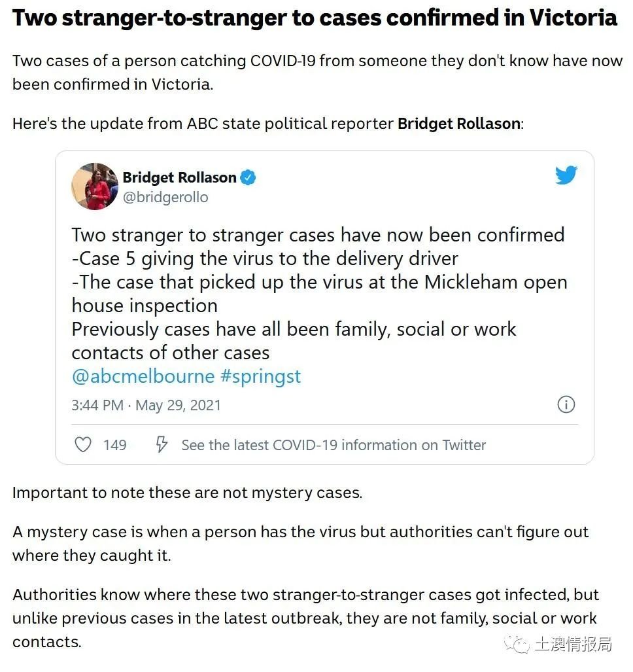
Task: Click the tweet body text
Action: click(x=320, y=294)
